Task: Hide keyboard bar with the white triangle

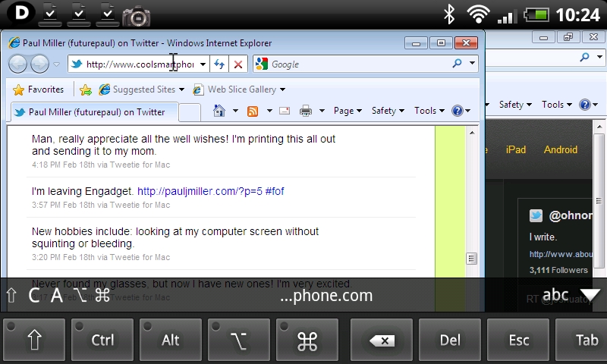Action: click(x=590, y=295)
